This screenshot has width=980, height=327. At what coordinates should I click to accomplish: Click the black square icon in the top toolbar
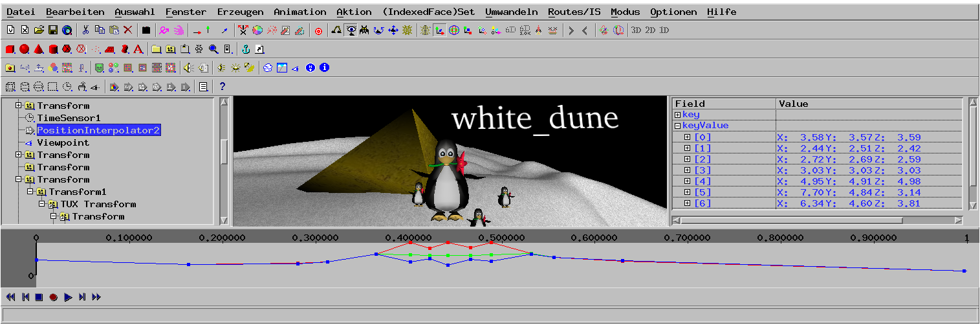click(x=146, y=30)
